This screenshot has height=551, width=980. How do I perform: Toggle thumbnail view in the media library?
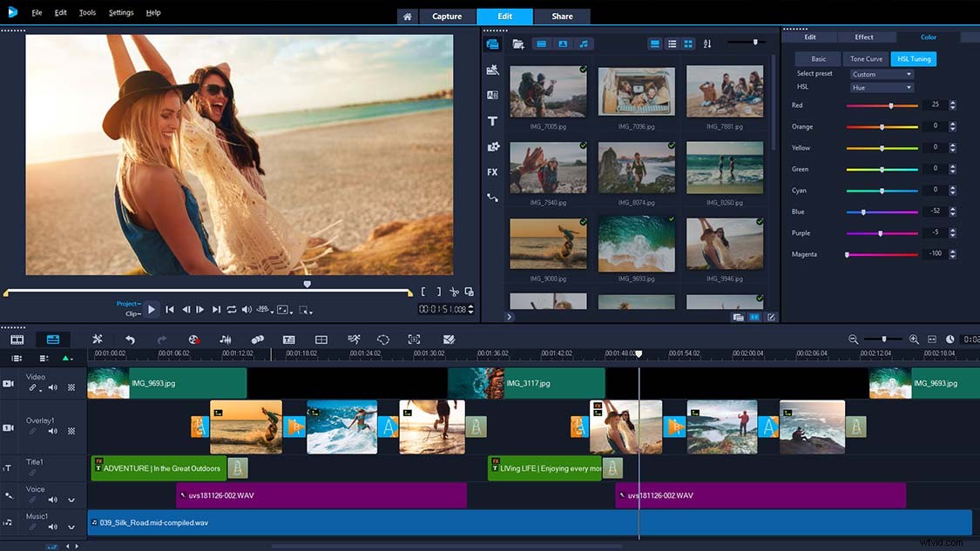pyautogui.click(x=688, y=43)
